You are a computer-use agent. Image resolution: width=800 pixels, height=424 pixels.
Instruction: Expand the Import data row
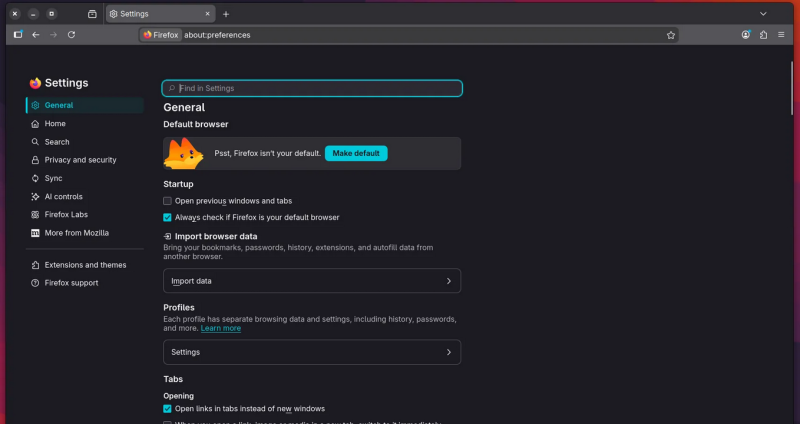312,281
